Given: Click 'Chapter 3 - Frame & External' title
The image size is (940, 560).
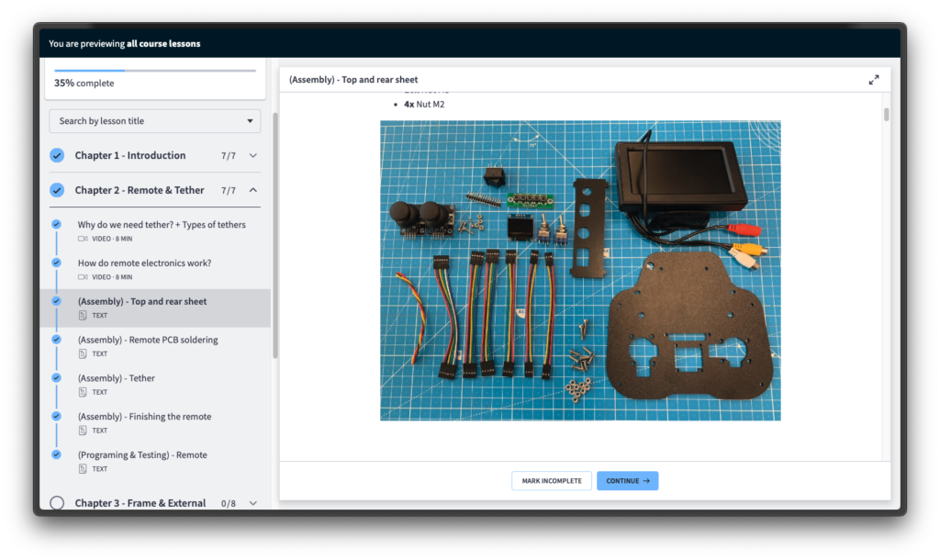Looking at the screenshot, I should [x=140, y=503].
